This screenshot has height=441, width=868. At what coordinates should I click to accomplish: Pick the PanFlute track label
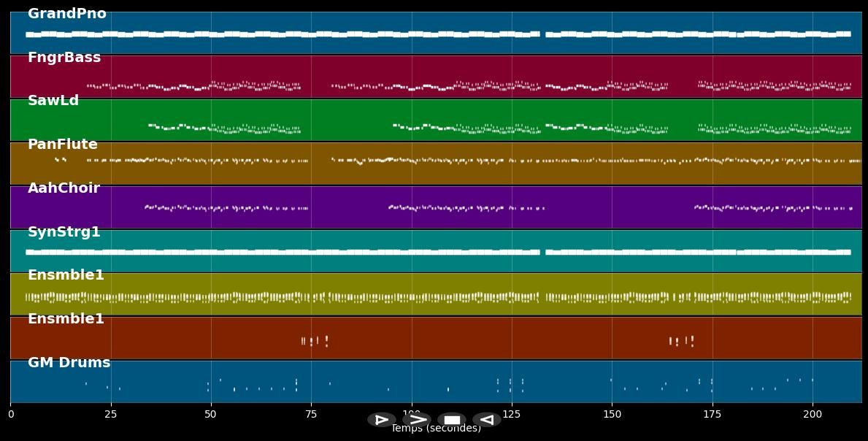[x=63, y=145]
